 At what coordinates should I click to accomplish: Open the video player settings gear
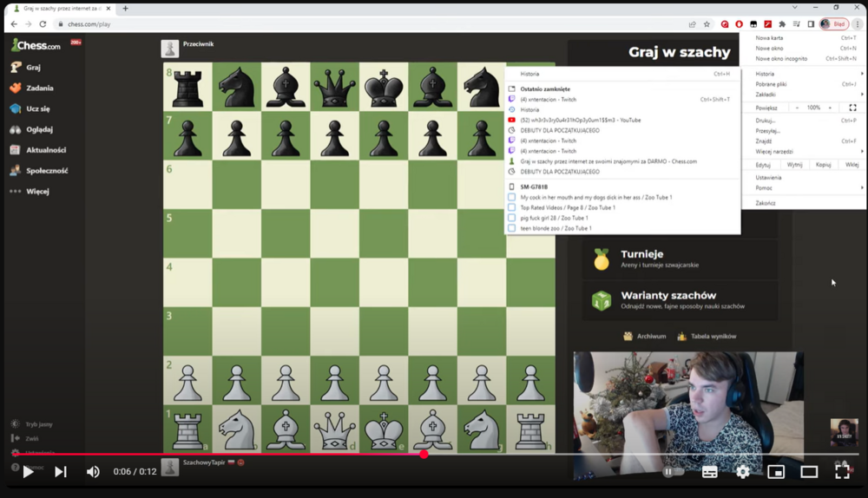(x=743, y=471)
